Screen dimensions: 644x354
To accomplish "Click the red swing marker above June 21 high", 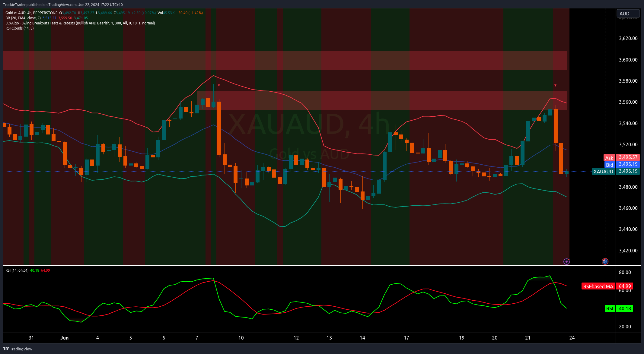I will (555, 86).
